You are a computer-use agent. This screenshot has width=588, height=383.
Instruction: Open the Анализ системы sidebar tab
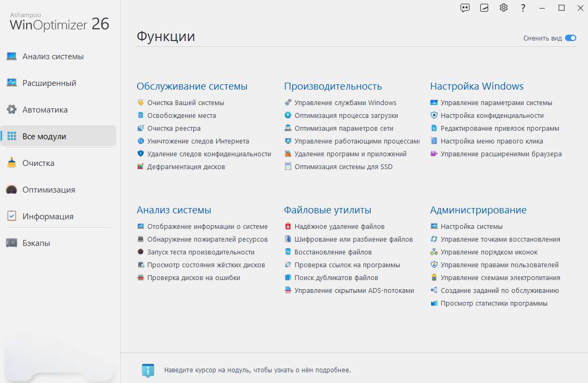click(x=53, y=56)
